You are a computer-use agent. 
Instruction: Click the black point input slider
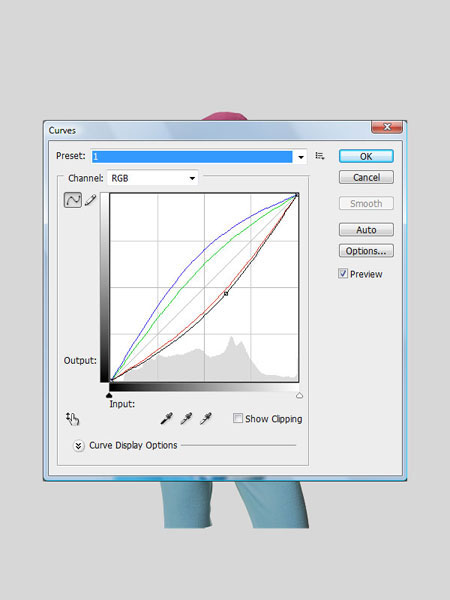(x=109, y=395)
